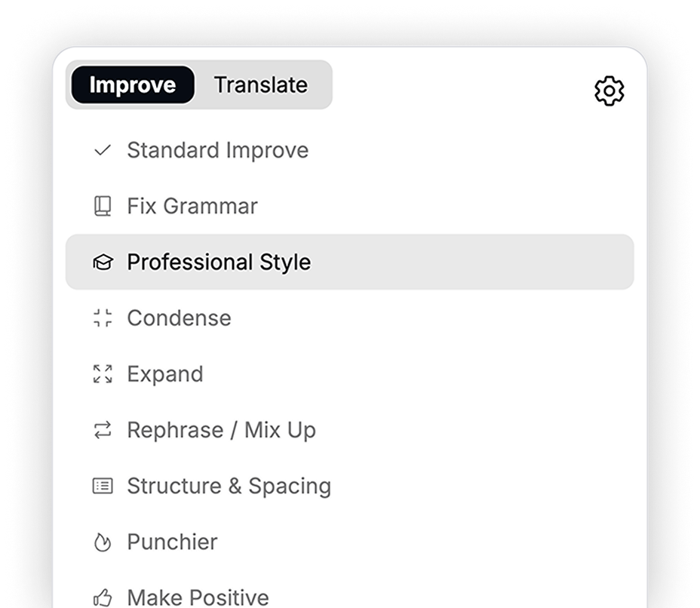Viewport: 700px width, 608px height.
Task: Select the loop arrows icon for Rephrase / Mix Up
Action: [103, 430]
